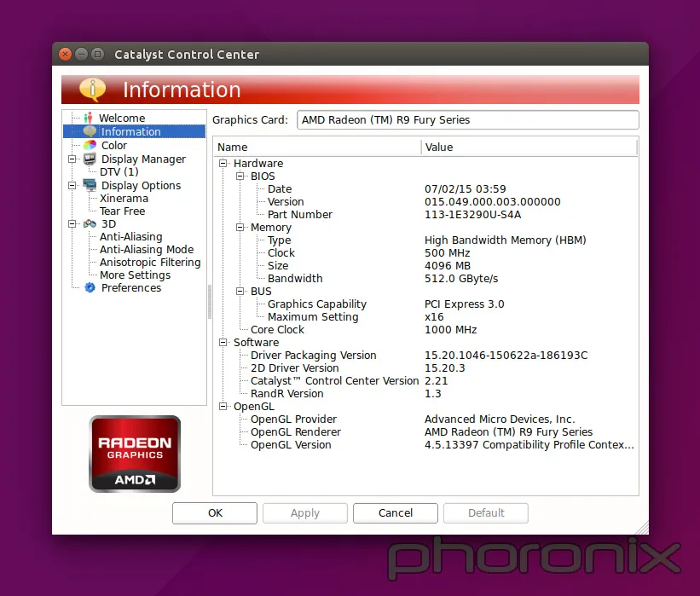
Task: Select the memory Size row
Action: tap(426, 266)
